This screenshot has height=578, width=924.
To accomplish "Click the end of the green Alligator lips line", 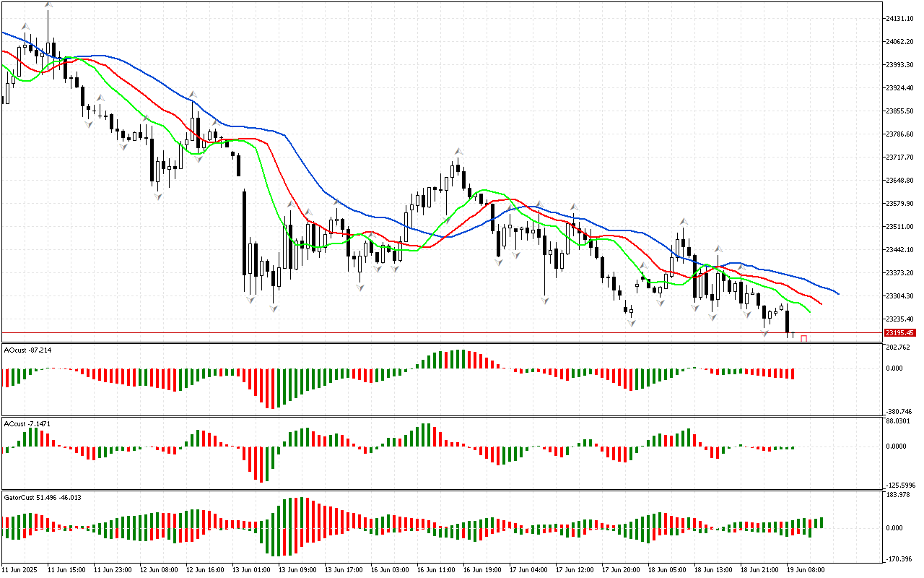I will coord(810,312).
